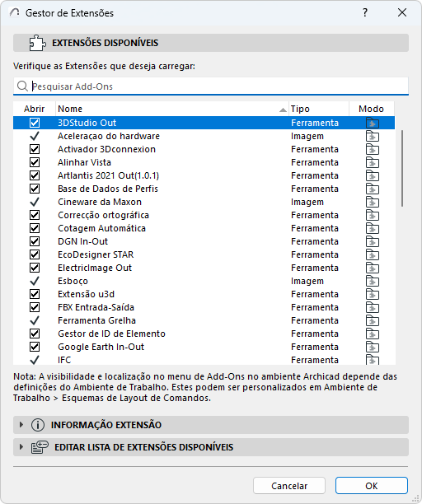Screen dimensions: 422x504
Task: Select the Aceleraçao do hardware row
Action: (204, 136)
